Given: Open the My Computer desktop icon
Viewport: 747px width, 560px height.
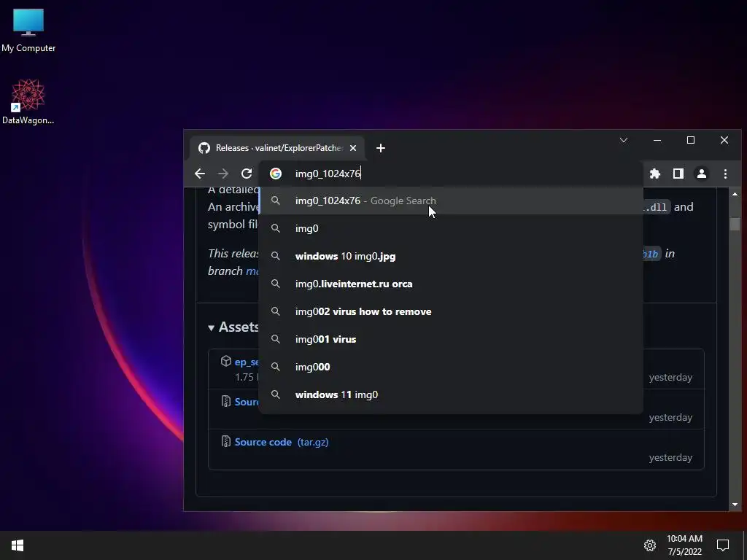Looking at the screenshot, I should 28,31.
